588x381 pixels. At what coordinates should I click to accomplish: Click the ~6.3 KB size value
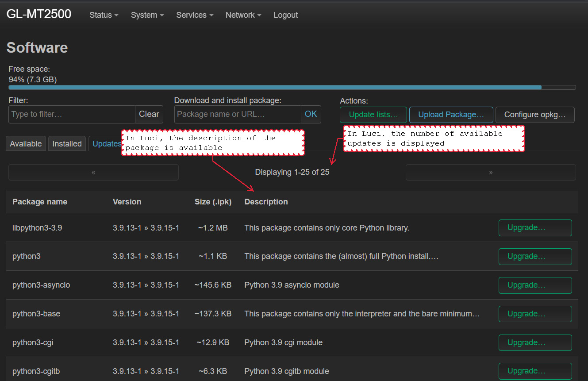pos(213,371)
